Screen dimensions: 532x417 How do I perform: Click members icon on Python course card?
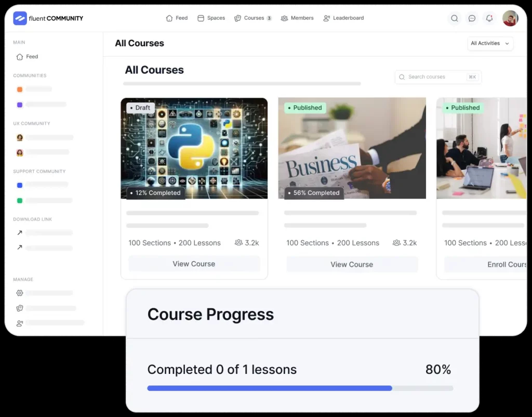pyautogui.click(x=238, y=242)
